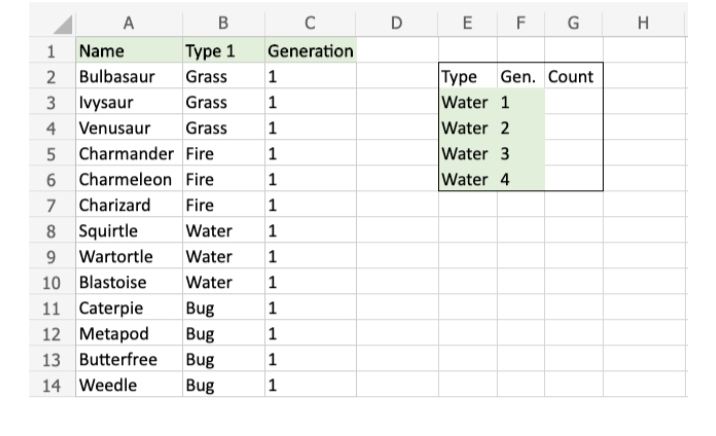
Task: Select column D header
Action: tap(397, 21)
